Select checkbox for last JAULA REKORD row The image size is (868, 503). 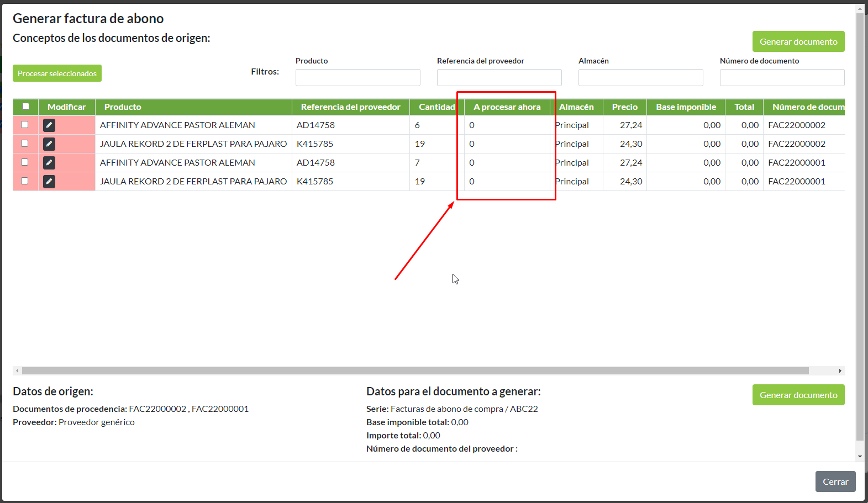[x=24, y=181]
